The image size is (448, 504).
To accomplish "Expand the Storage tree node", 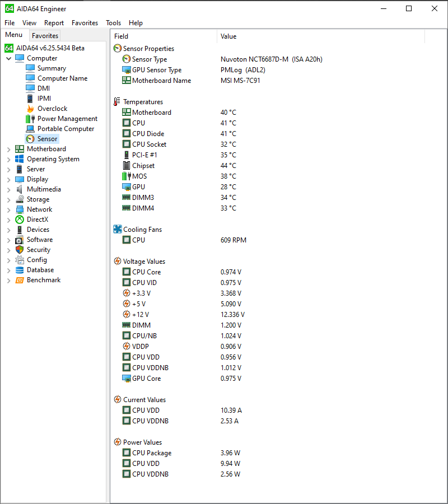I will pos(8,200).
